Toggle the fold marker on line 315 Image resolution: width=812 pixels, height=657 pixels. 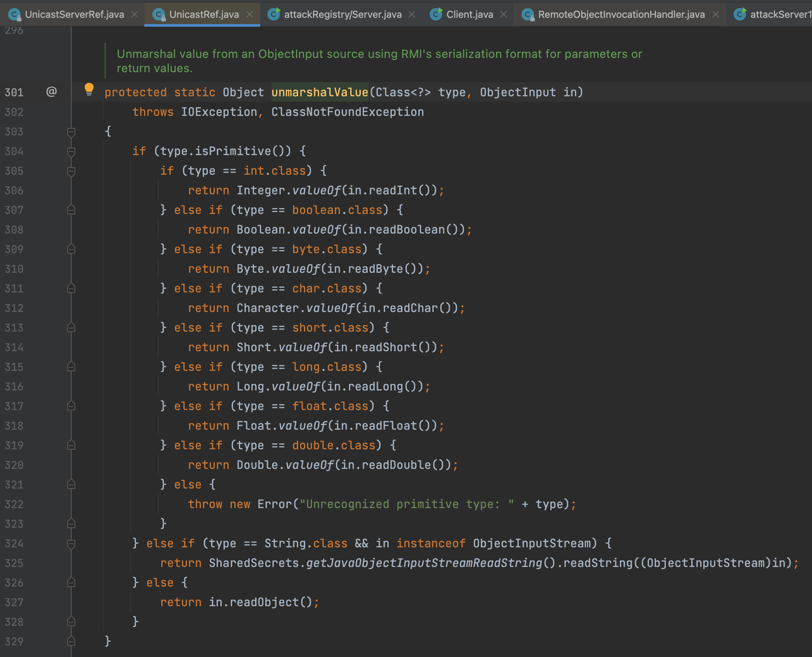tap(71, 367)
